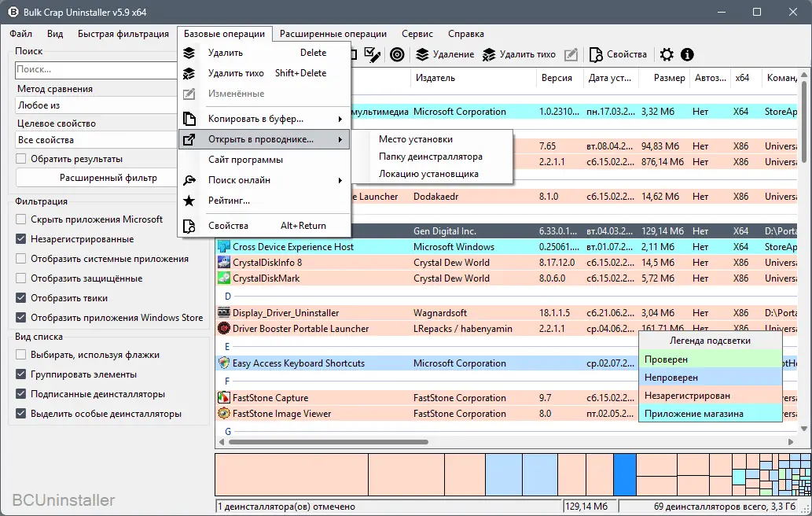Click the checkbox-with-pencil selection toolbar icon
The height and width of the screenshot is (516, 812).
373,54
